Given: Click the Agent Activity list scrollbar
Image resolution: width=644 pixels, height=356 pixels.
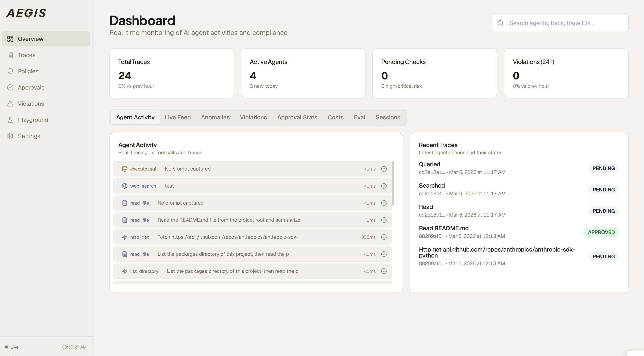Looking at the screenshot, I should point(393,184).
